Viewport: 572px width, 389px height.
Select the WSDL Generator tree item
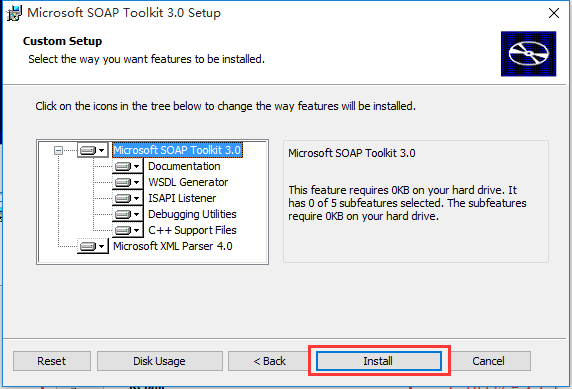click(x=188, y=182)
